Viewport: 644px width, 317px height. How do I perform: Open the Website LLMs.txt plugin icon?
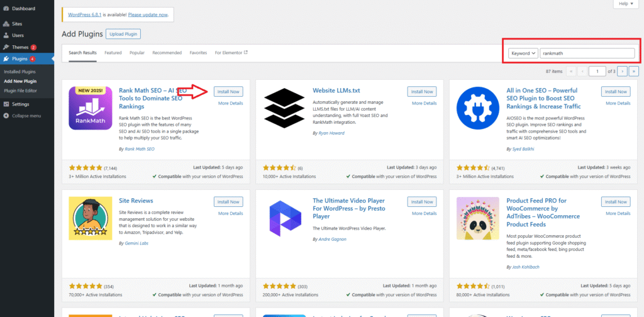284,108
